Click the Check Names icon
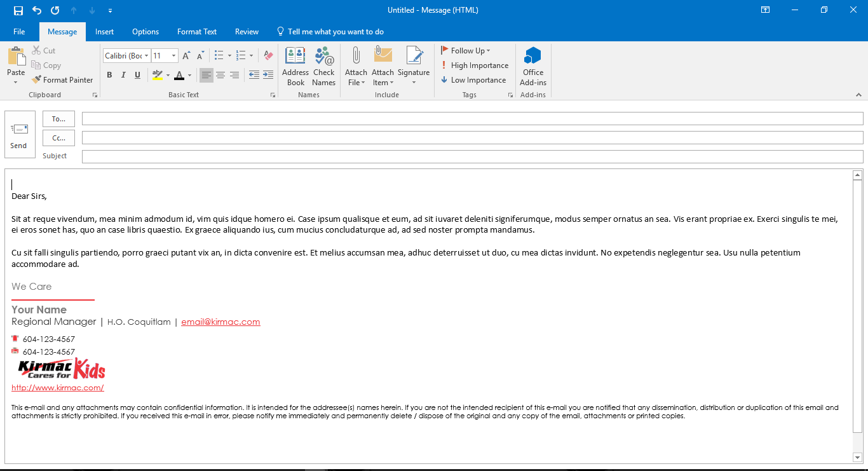This screenshot has height=471, width=868. [323, 66]
